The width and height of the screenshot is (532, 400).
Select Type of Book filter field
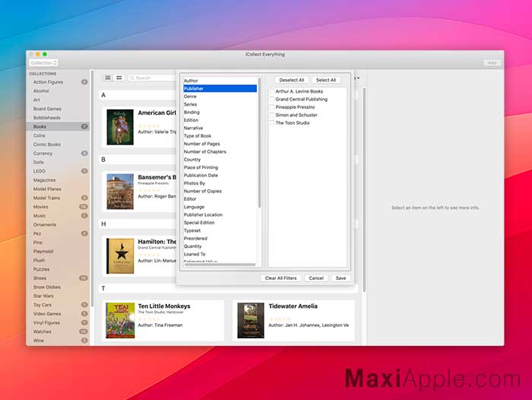220,136
